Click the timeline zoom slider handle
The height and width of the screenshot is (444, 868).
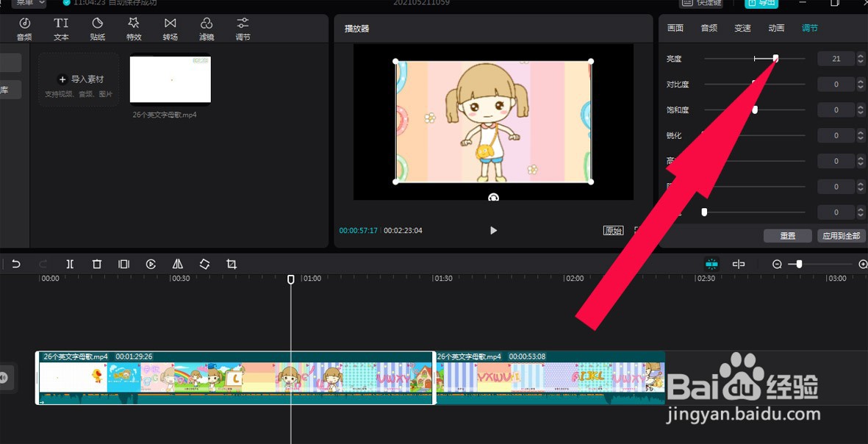point(799,265)
